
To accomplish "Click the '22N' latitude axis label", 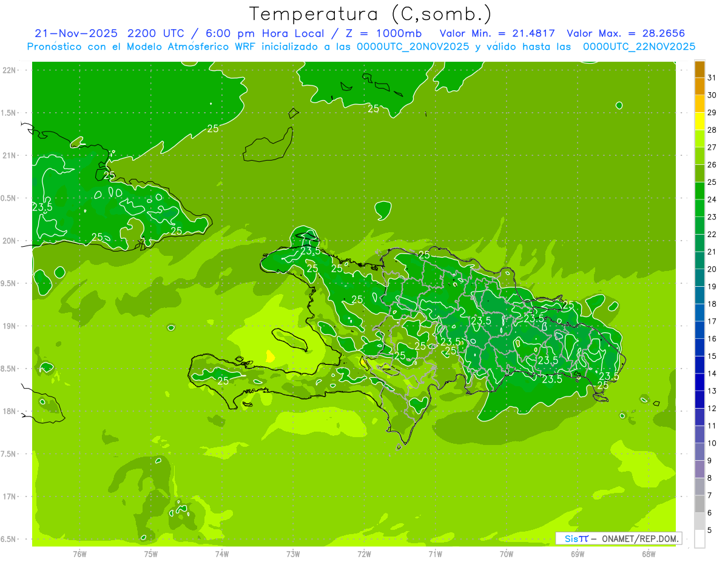I will coord(10,70).
